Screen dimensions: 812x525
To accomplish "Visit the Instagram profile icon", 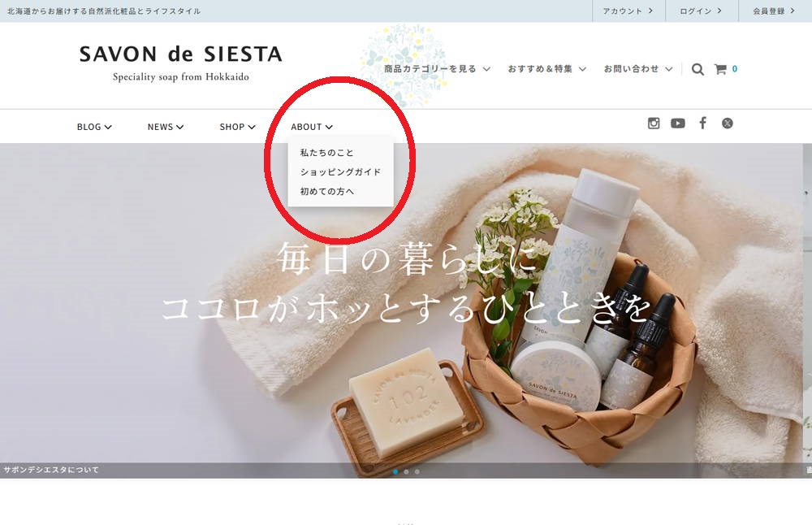I will (654, 124).
